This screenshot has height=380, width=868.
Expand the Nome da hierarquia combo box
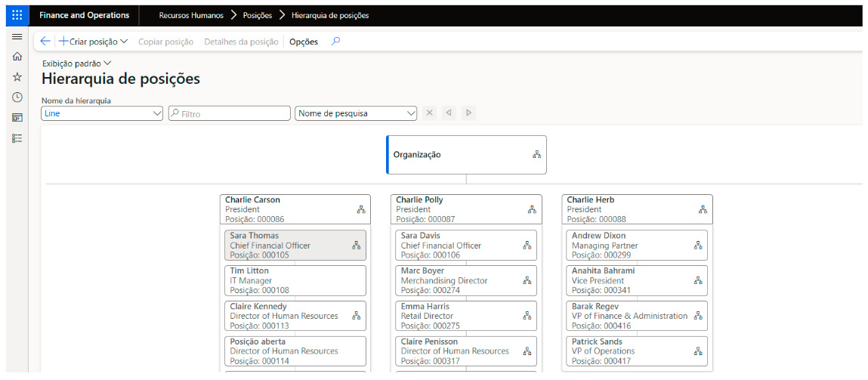pyautogui.click(x=157, y=113)
